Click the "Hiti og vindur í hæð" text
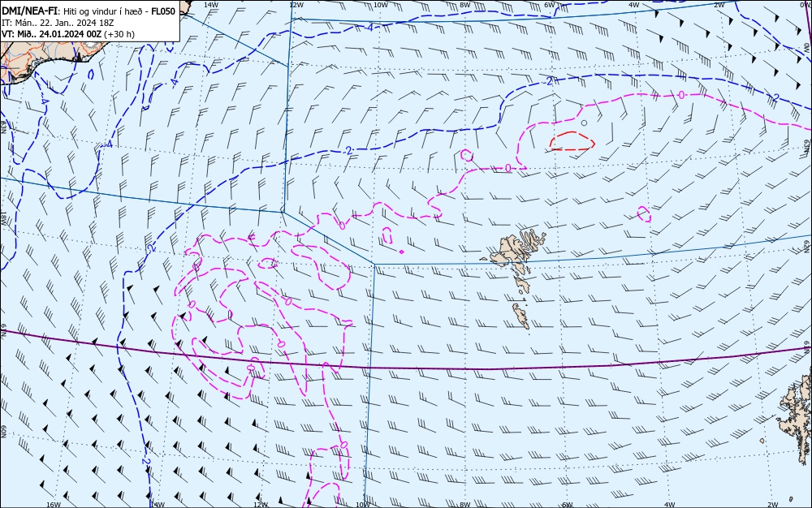 click(x=104, y=12)
